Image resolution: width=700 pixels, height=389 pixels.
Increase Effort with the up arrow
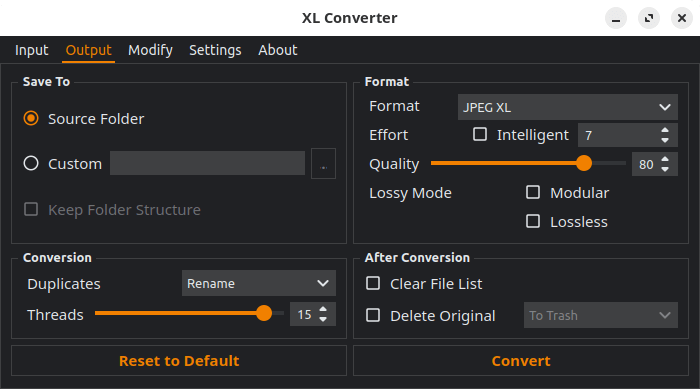pyautogui.click(x=665, y=130)
